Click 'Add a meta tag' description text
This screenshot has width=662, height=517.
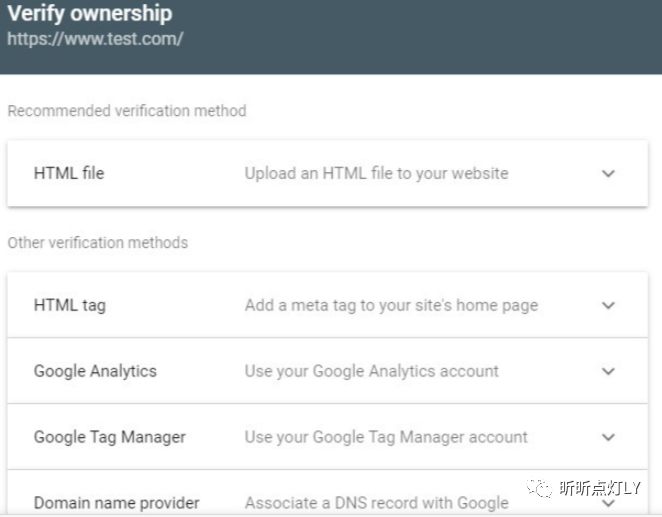(391, 305)
